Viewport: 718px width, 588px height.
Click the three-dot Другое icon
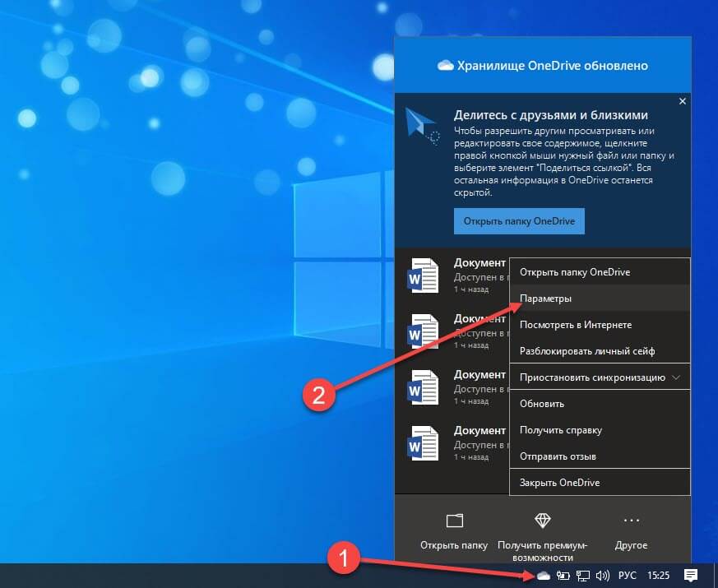pos(631,521)
